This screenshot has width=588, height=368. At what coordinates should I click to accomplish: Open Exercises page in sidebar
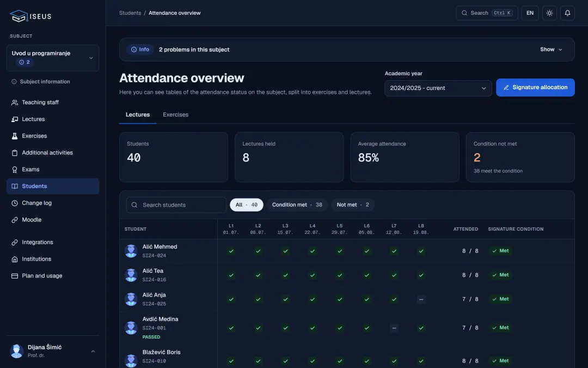pos(53,136)
